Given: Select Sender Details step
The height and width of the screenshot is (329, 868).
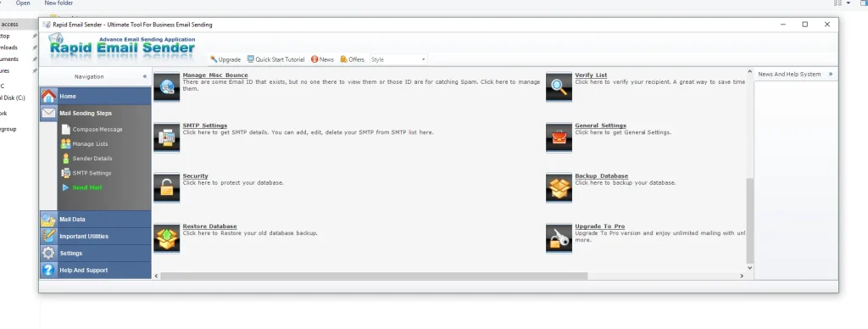Looking at the screenshot, I should [x=92, y=159].
